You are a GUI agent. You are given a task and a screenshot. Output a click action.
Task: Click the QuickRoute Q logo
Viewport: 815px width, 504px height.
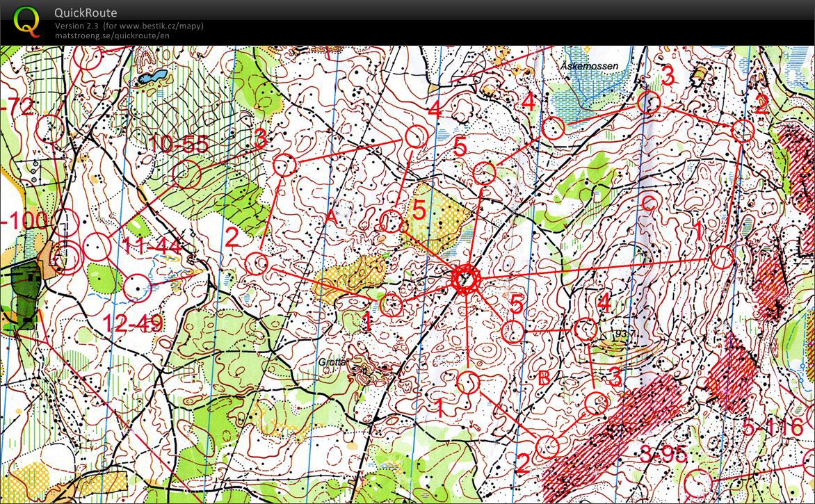click(x=26, y=22)
